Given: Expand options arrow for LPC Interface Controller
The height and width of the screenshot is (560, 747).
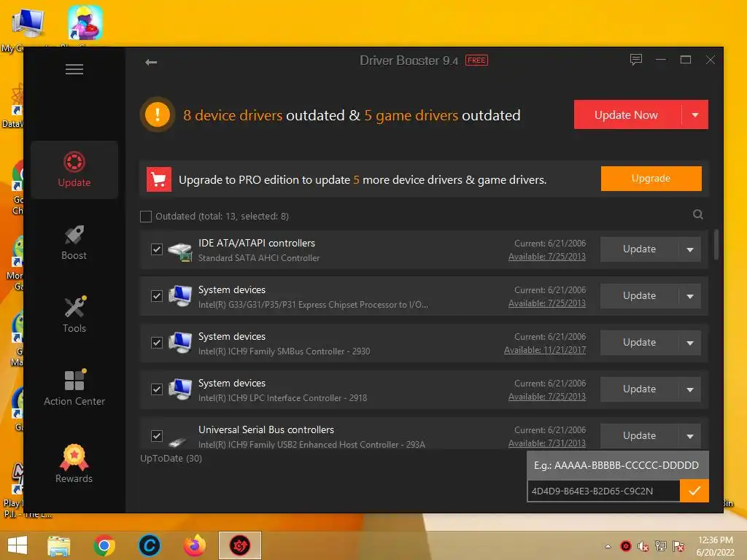Looking at the screenshot, I should (690, 389).
